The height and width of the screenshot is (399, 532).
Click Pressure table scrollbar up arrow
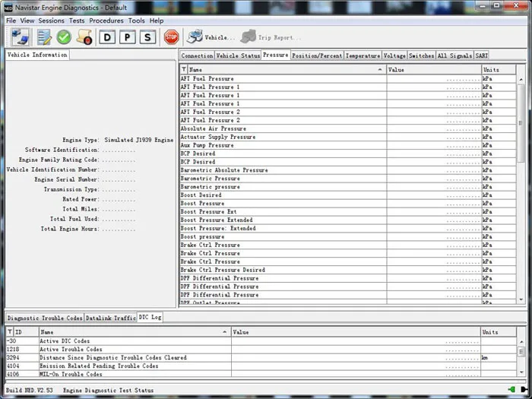pos(521,79)
